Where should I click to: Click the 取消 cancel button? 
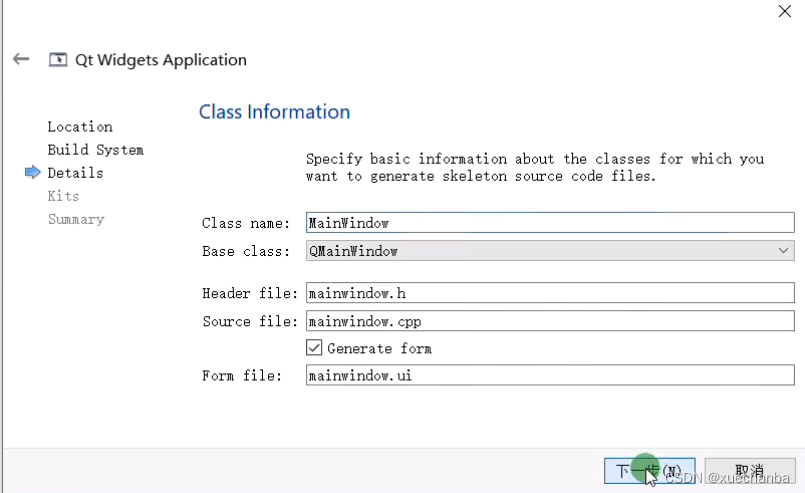pyautogui.click(x=749, y=470)
